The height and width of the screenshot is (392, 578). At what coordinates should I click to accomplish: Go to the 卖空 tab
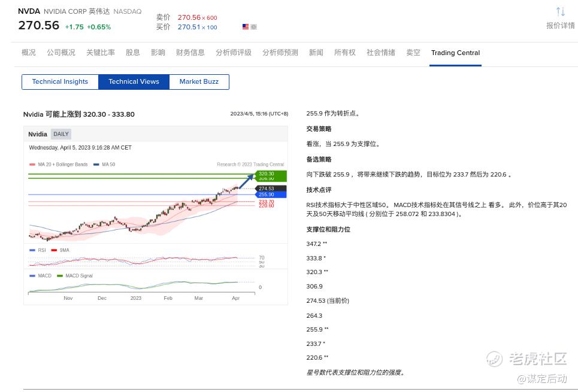pos(413,53)
